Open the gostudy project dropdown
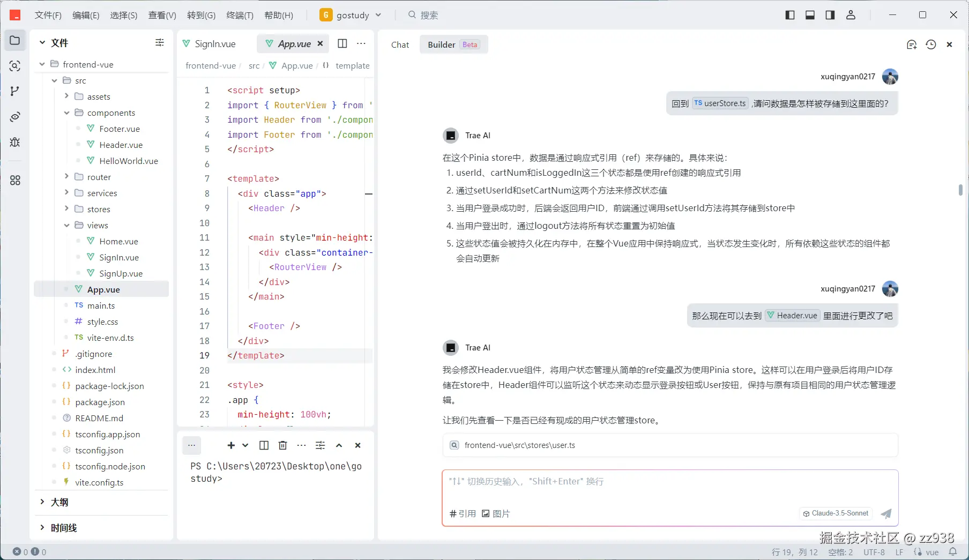 pyautogui.click(x=351, y=15)
